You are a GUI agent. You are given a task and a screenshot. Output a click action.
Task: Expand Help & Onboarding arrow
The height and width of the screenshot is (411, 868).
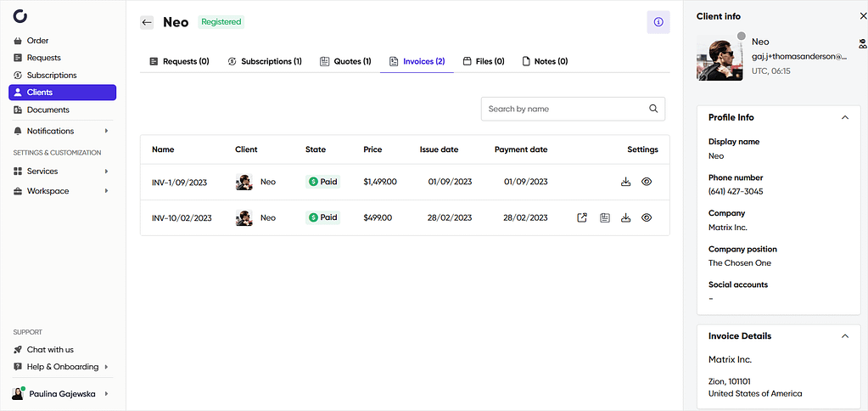pyautogui.click(x=106, y=367)
